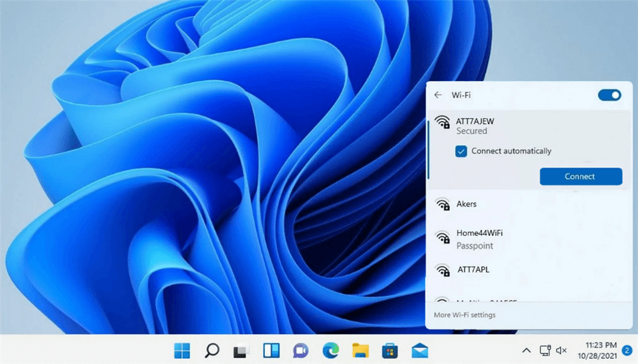Open the Widgets panel icon
The width and height of the screenshot is (638, 364).
[x=271, y=350]
